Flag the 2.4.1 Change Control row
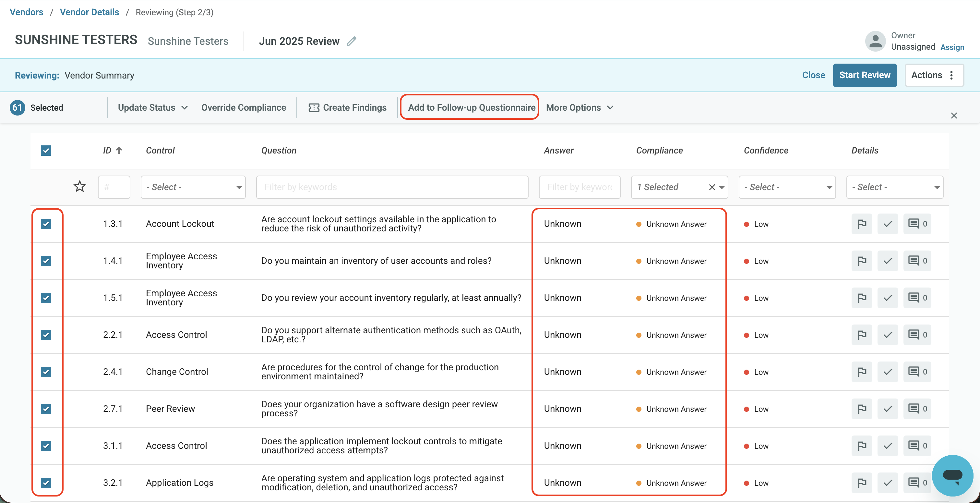This screenshot has height=503, width=980. pos(862,372)
